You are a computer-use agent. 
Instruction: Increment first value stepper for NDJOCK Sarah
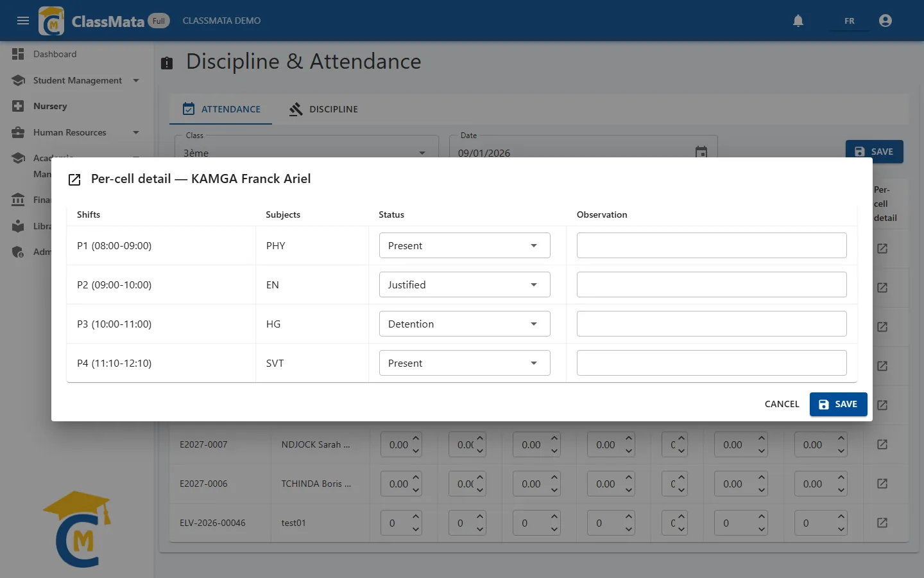click(x=416, y=438)
